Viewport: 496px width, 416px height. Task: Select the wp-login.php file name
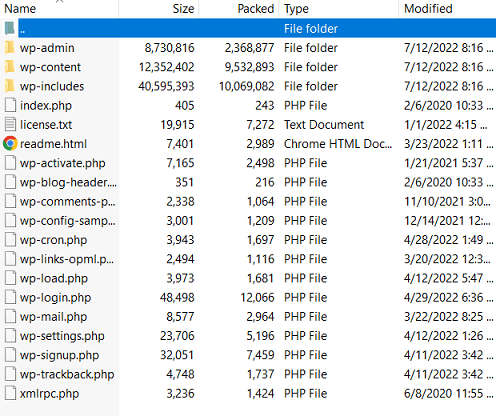(55, 298)
